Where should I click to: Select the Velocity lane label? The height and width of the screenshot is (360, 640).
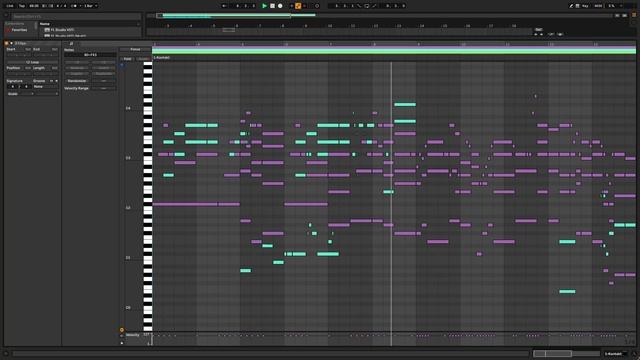[133, 335]
